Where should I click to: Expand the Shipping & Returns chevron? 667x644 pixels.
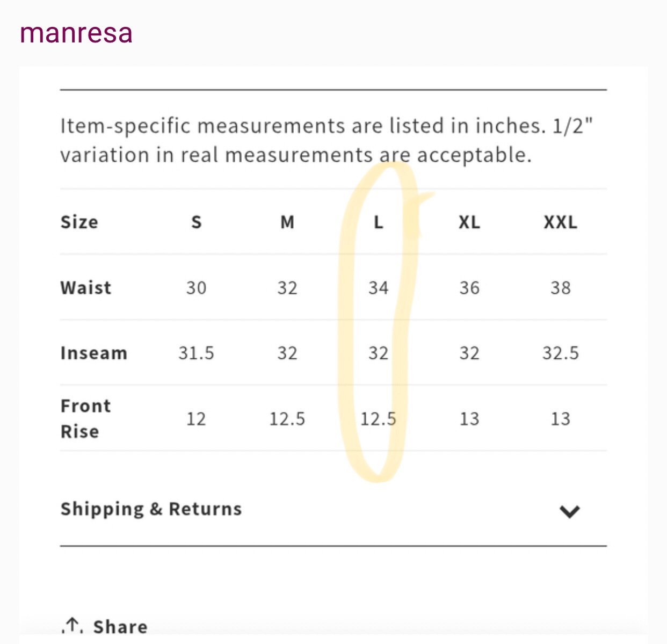[569, 511]
